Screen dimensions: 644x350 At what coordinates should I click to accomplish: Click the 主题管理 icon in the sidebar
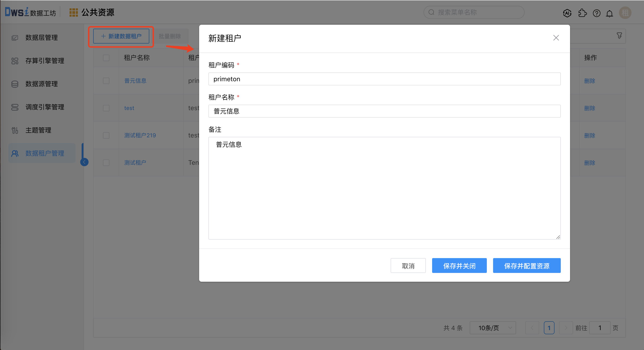(15, 130)
